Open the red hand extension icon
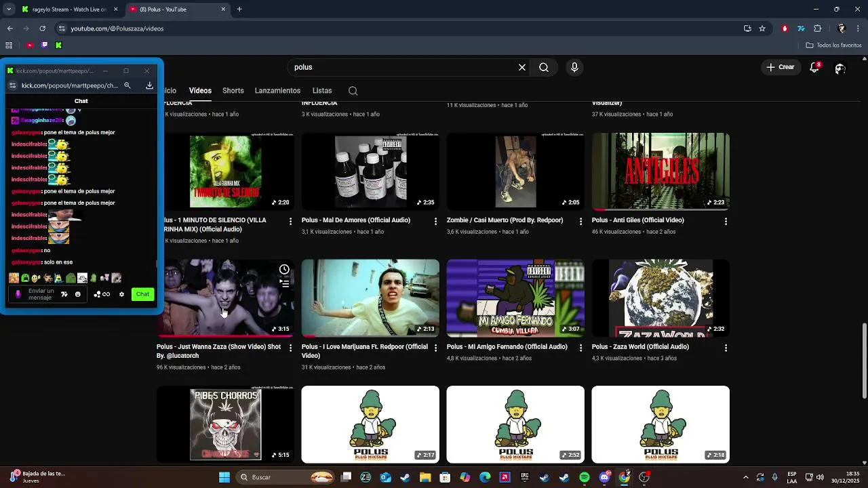Viewport: 868px width, 488px height. point(785,28)
